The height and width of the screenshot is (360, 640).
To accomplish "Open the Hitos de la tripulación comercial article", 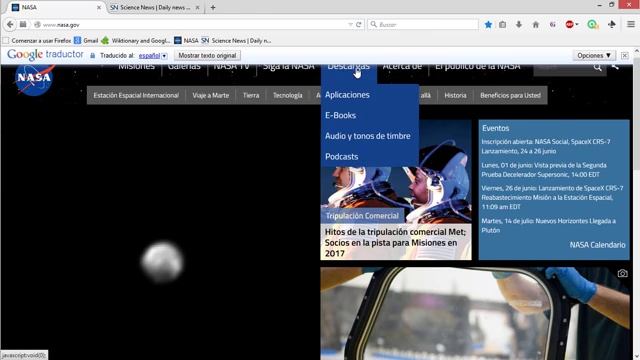I will pyautogui.click(x=396, y=242).
